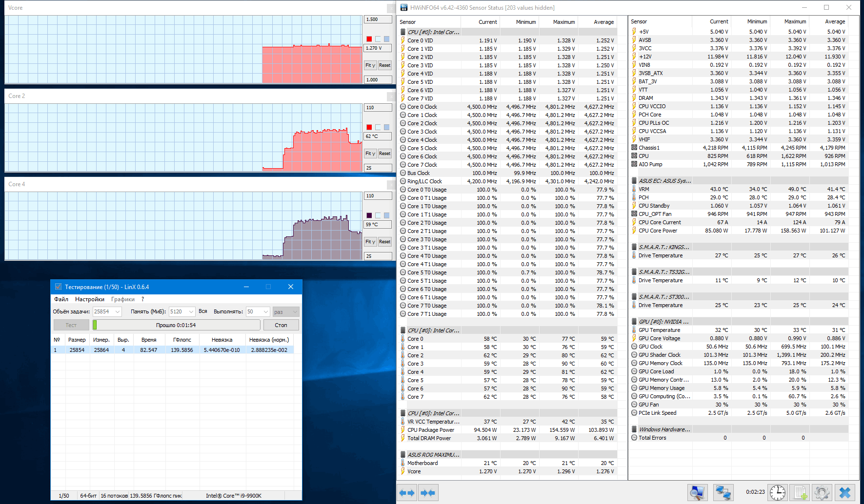Click the Bus Clock circle icon
This screenshot has width=864, height=504.
pos(402,173)
